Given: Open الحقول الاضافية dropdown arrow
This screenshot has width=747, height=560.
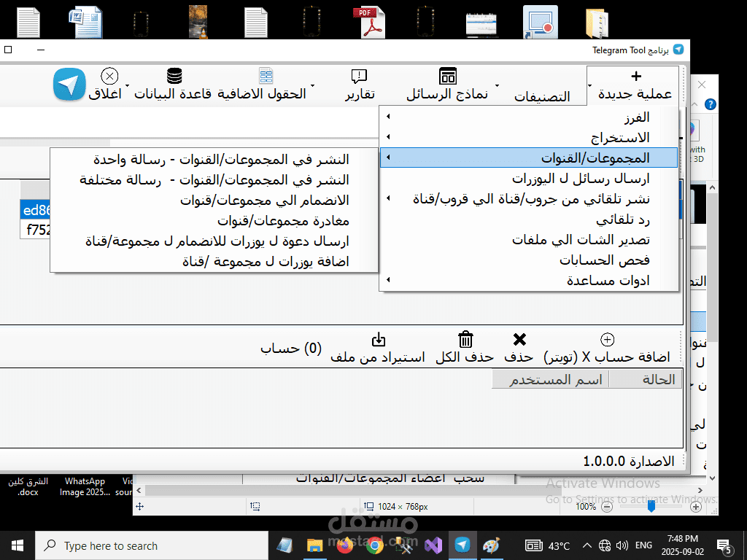Looking at the screenshot, I should [312, 86].
